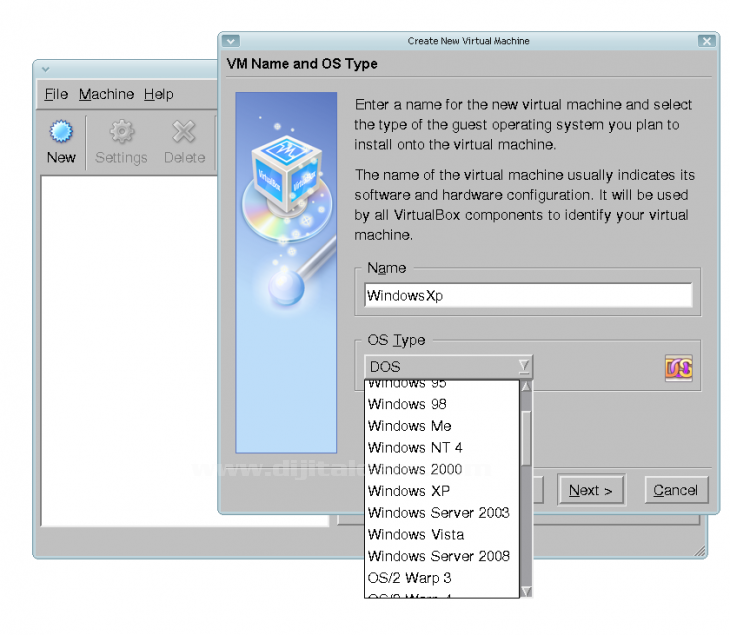Select Windows Vista from the list
Image resolution: width=730 pixels, height=635 pixels.
coord(442,534)
